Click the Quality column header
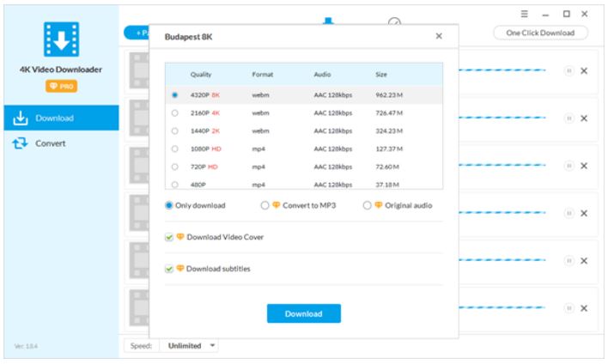 tap(201, 75)
